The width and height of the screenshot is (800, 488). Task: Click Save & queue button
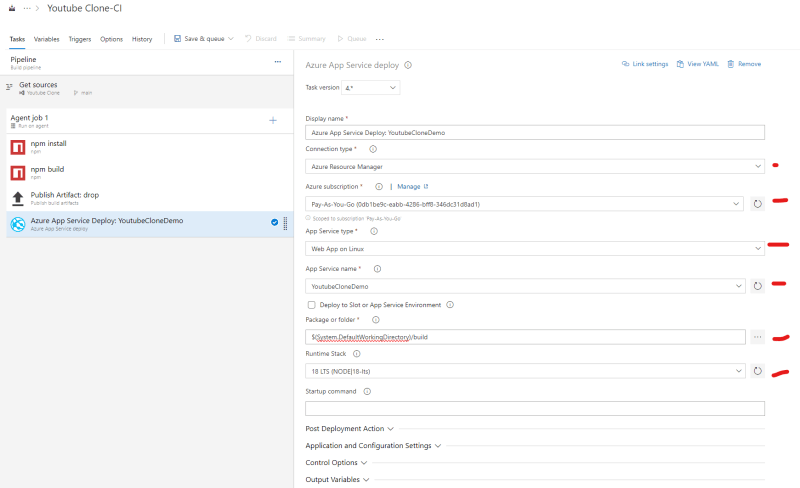point(199,38)
